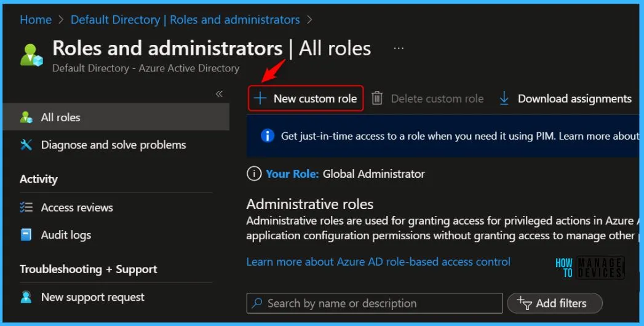Click the blue info icon in PIM banner
The image size is (644, 326).
coord(268,135)
